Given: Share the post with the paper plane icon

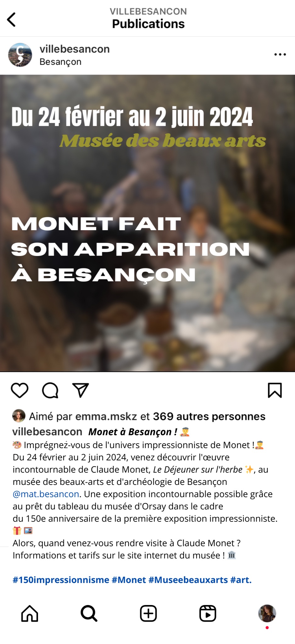Looking at the screenshot, I should click(81, 390).
